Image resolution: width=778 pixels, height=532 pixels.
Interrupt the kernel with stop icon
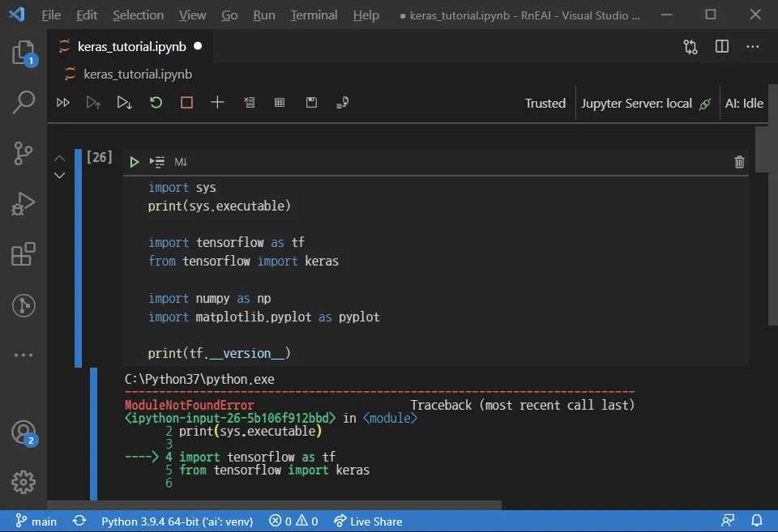[x=186, y=103]
